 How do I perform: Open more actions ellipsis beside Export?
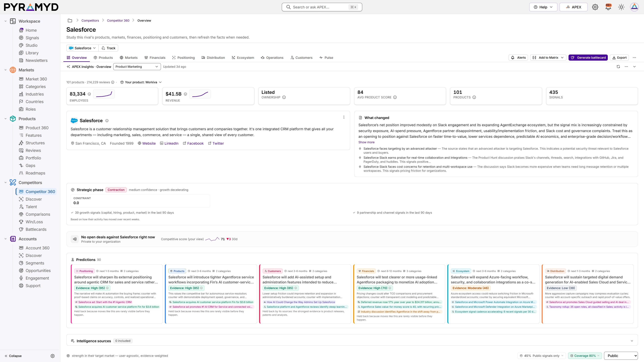tap(634, 58)
